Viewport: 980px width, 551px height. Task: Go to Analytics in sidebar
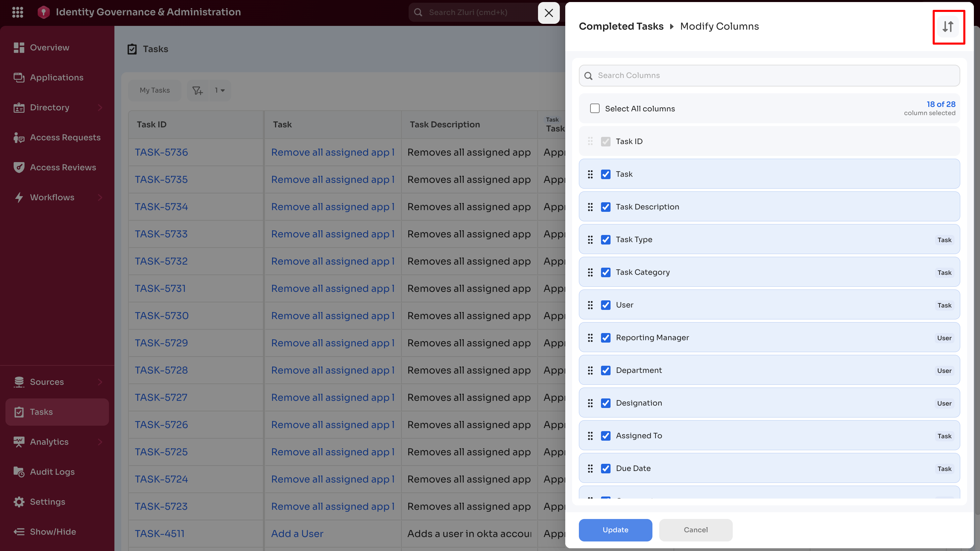[x=49, y=442]
